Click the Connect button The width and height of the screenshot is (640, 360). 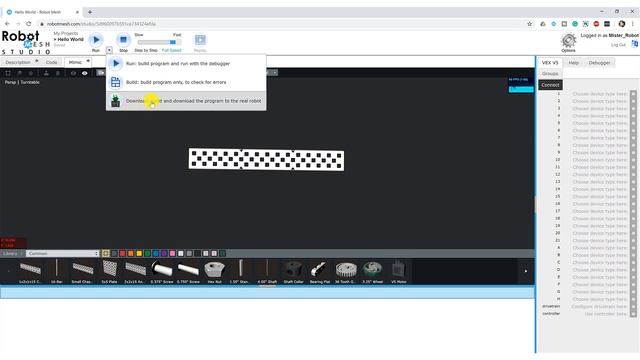pos(550,85)
